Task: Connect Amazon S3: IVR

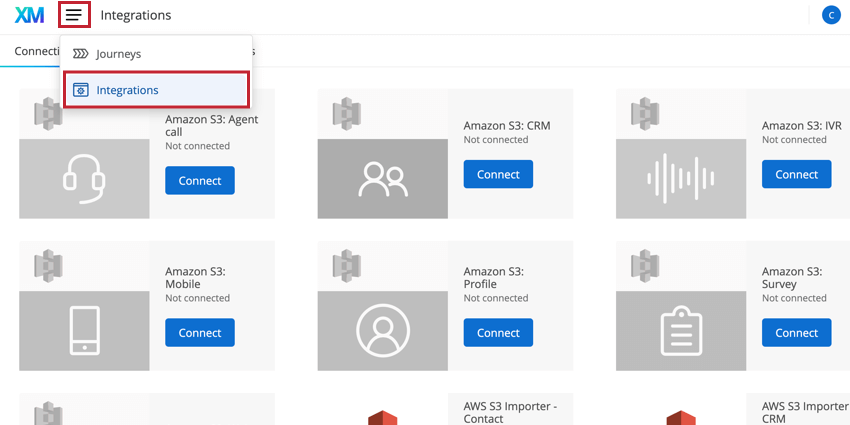Action: click(796, 174)
